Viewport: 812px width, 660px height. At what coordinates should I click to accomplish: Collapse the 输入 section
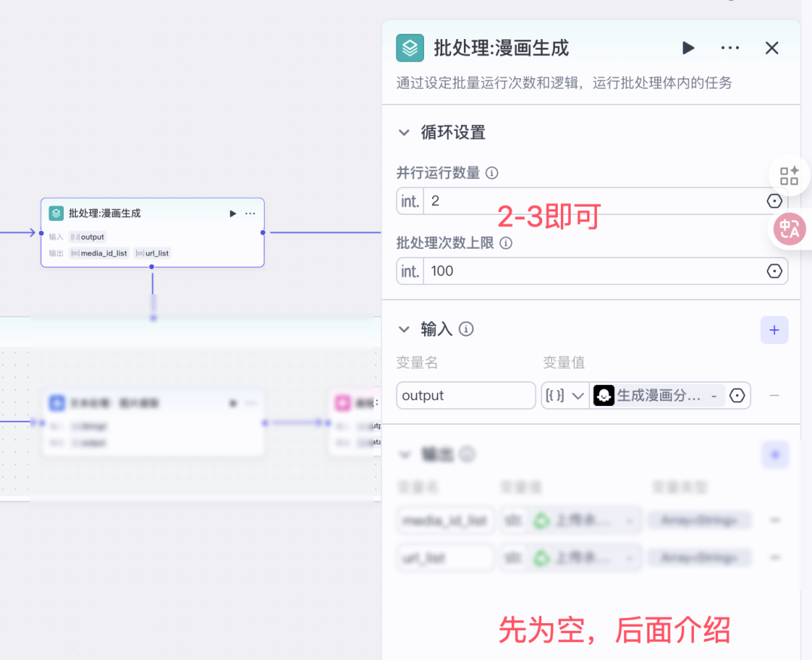pyautogui.click(x=404, y=329)
